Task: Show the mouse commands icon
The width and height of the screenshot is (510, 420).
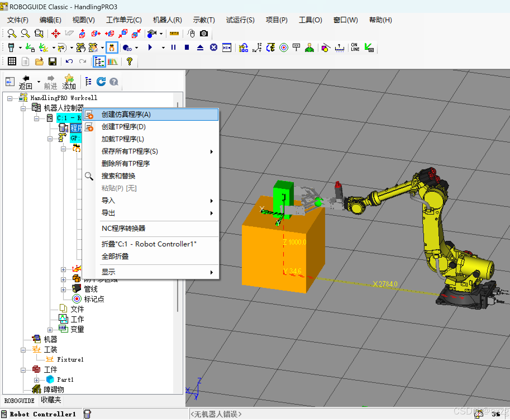Action: pyautogui.click(x=191, y=34)
